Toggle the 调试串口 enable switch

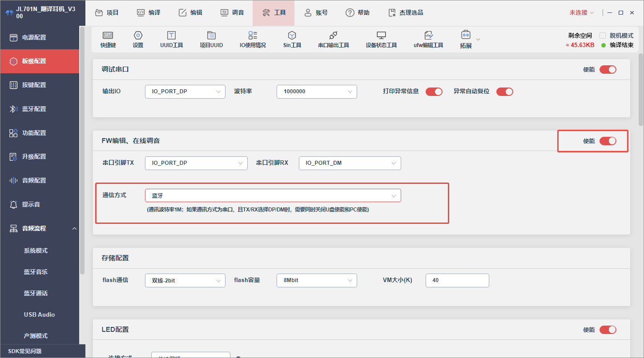[x=608, y=69]
